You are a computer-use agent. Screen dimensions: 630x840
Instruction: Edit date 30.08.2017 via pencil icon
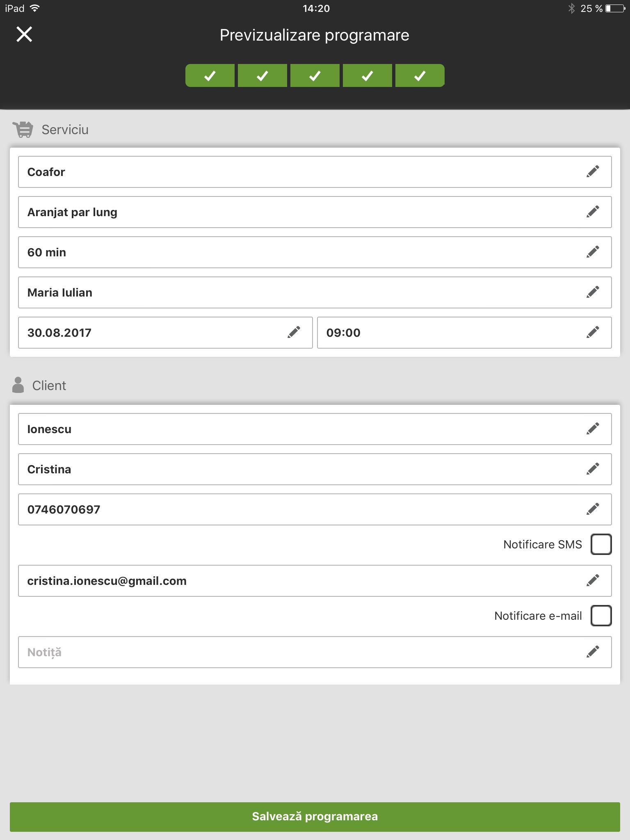tap(294, 332)
